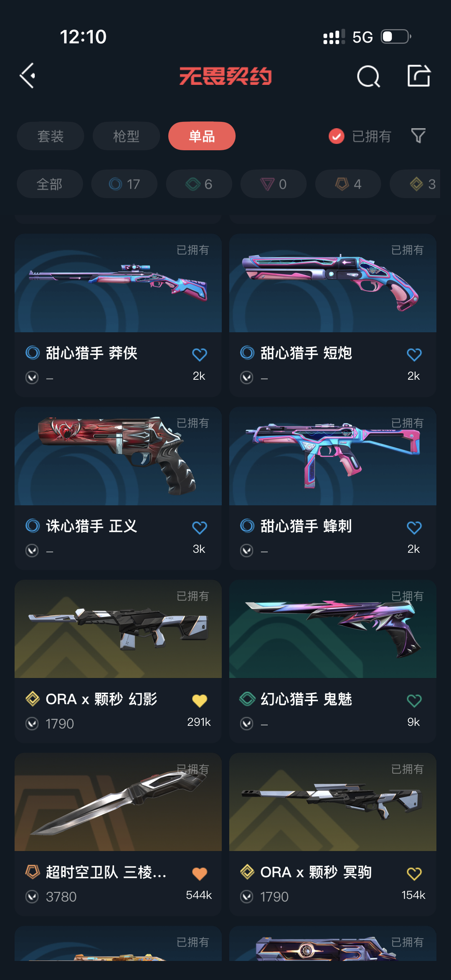Open the filter funnel icon
The image size is (451, 980).
pos(418,136)
